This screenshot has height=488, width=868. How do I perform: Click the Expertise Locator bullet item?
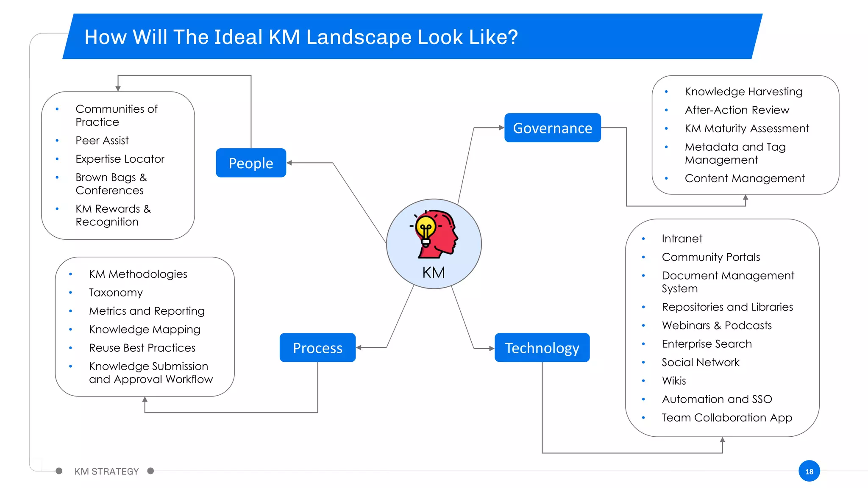(x=120, y=159)
